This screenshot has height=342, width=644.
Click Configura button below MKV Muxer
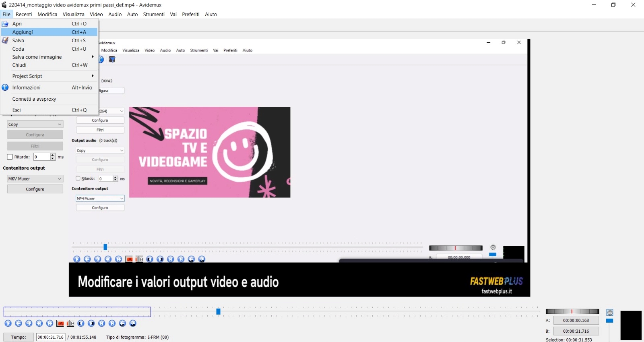coord(35,189)
